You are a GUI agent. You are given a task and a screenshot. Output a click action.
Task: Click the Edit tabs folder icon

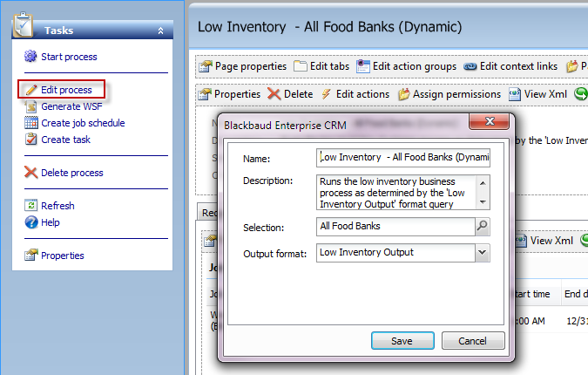pos(301,66)
